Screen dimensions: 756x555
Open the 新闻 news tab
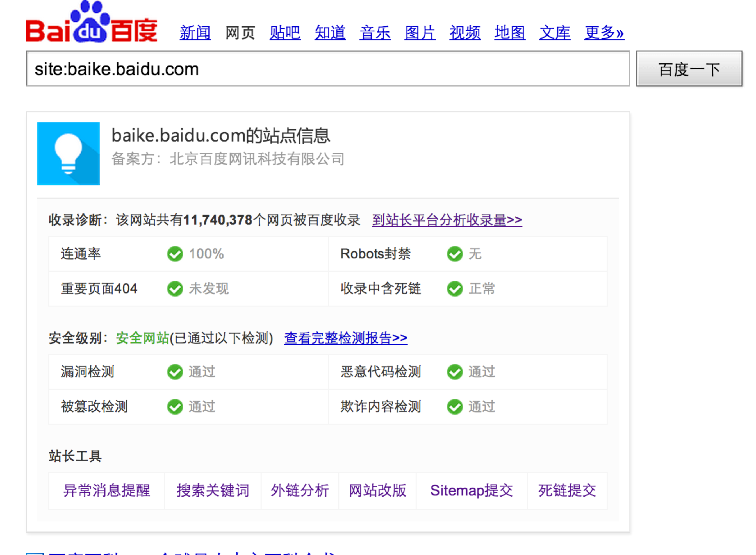[195, 33]
